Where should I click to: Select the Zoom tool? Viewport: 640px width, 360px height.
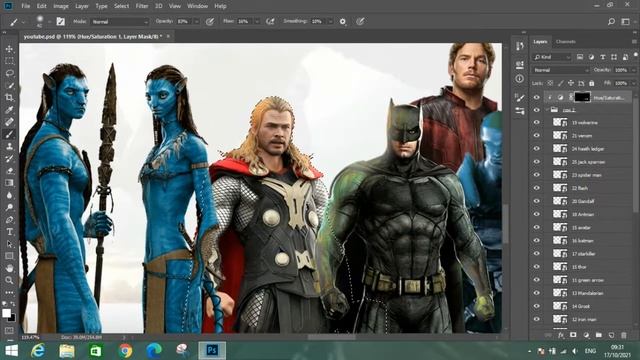[9, 280]
